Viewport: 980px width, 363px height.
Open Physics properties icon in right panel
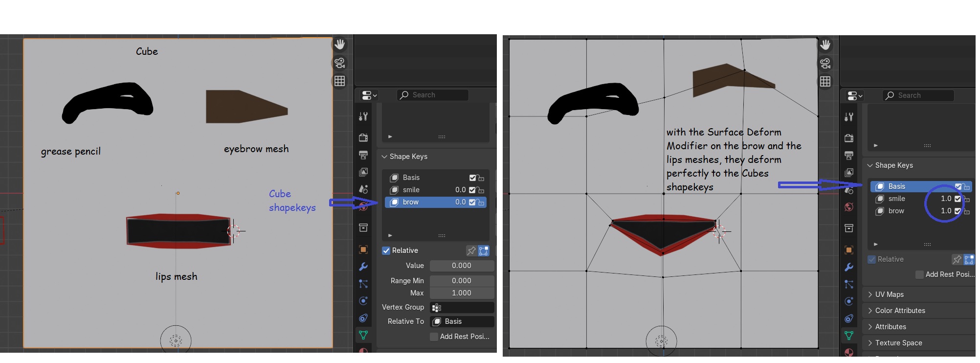click(x=849, y=301)
